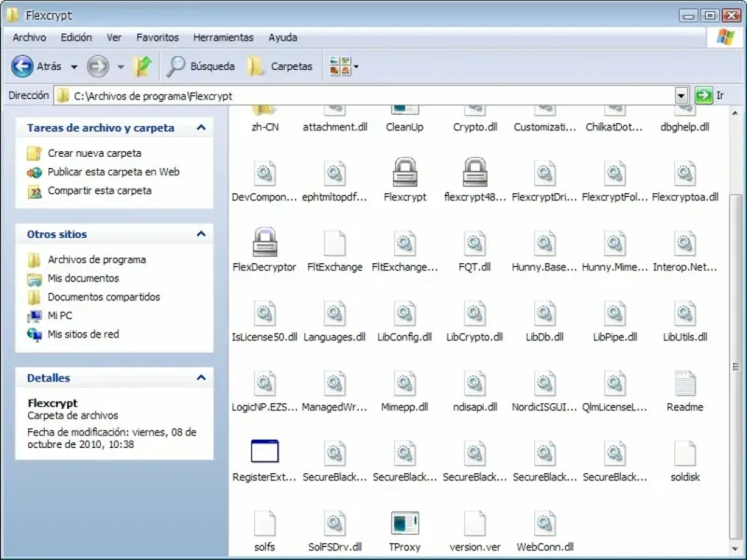
Task: Open the Readme text file icon
Action: pyautogui.click(x=684, y=384)
